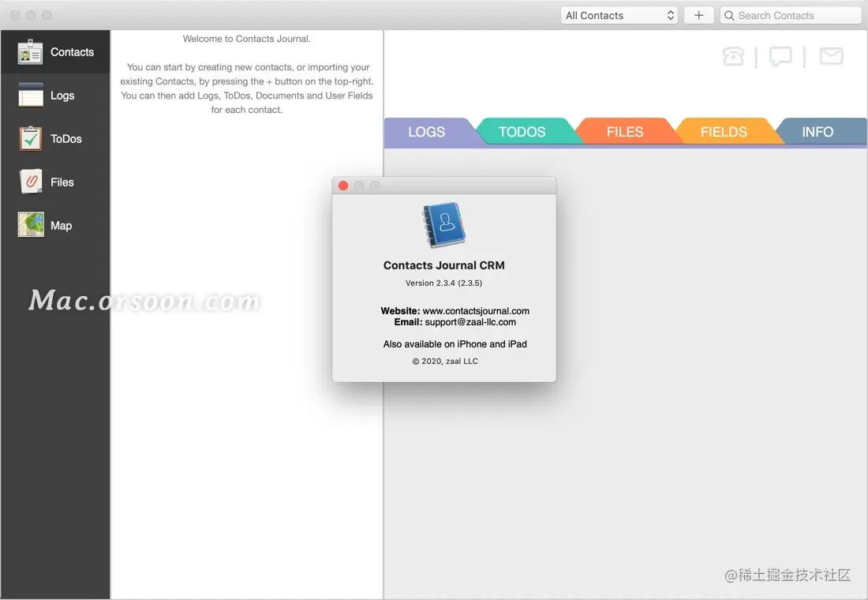Switch to the FILES tab

pyautogui.click(x=624, y=132)
